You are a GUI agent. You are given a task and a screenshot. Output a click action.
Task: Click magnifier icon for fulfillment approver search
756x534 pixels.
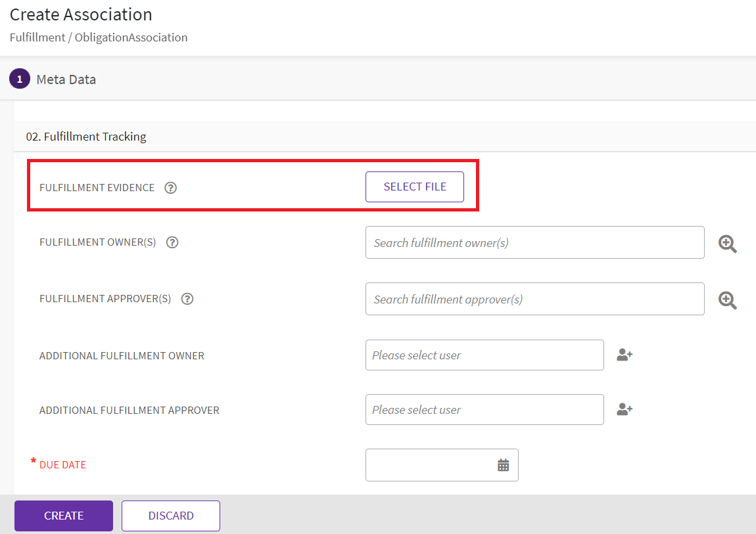[727, 300]
